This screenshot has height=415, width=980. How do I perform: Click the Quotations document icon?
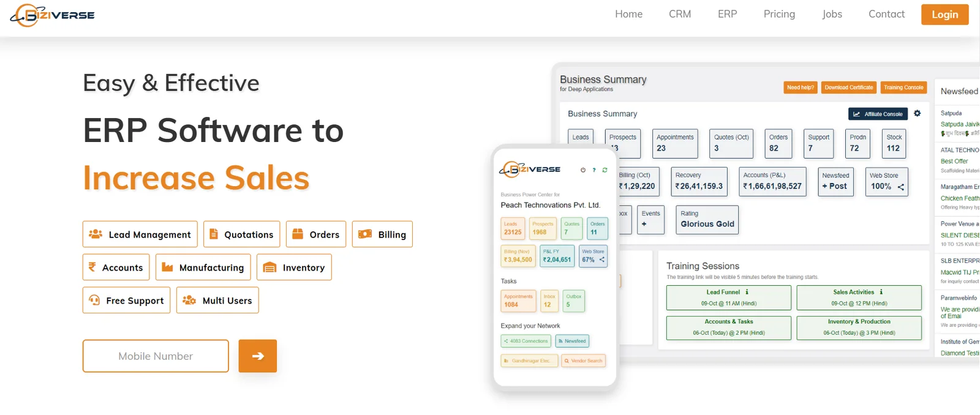[214, 234]
